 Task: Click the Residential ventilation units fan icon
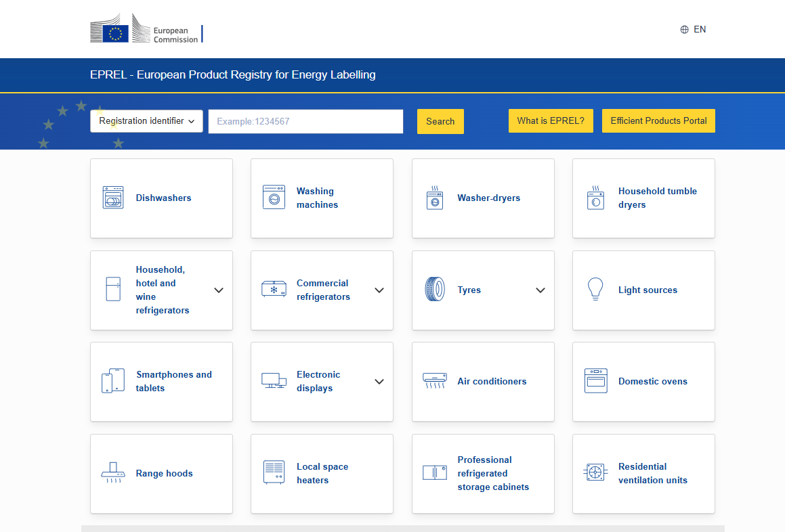pos(595,472)
